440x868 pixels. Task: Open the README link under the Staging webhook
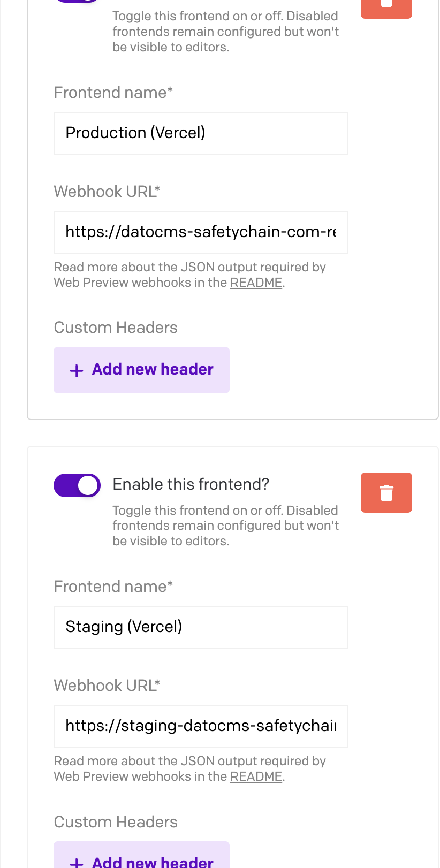click(256, 776)
